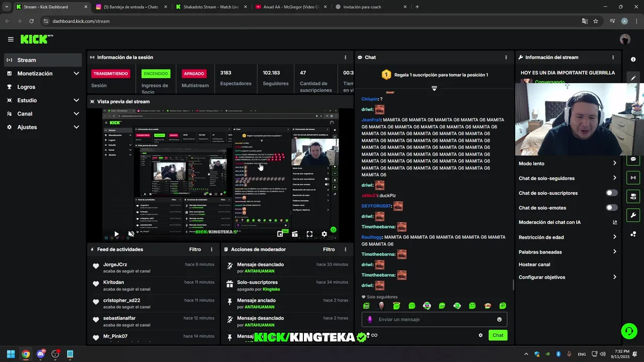Viewport: 644px width, 362px height.
Task: Click Hostear canal option
Action: [534, 264]
